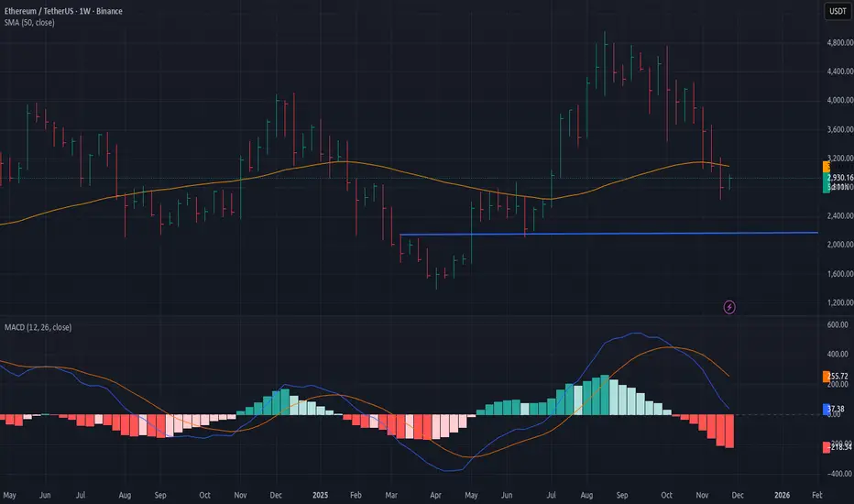
Task: Click the orange 255.72 signal value label
Action: click(836, 376)
